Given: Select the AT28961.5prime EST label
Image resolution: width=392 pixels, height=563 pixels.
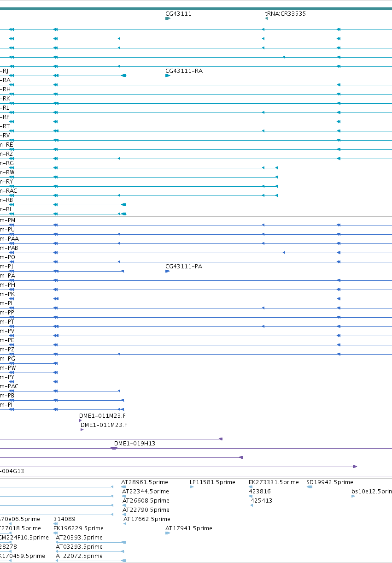Looking at the screenshot, I should coord(145,482).
